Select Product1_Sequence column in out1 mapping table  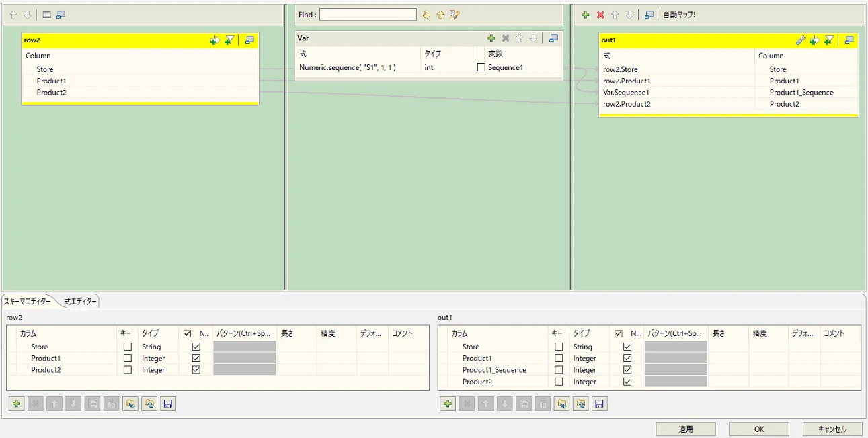coord(801,93)
